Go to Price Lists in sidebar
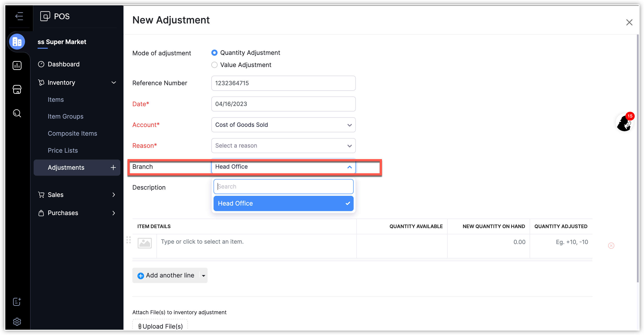The height and width of the screenshot is (335, 644). (x=63, y=150)
